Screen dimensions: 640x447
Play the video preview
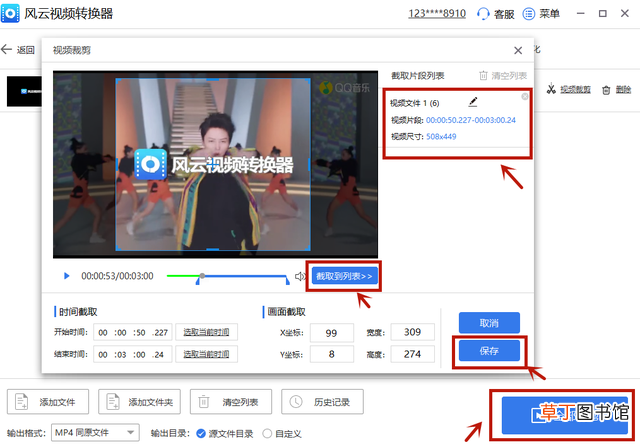coord(67,276)
